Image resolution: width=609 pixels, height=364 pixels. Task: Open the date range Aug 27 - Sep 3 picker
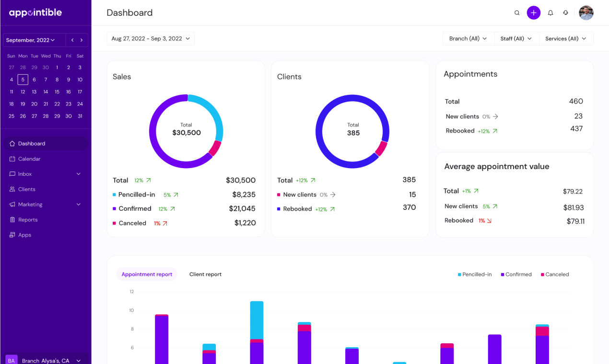coord(151,39)
